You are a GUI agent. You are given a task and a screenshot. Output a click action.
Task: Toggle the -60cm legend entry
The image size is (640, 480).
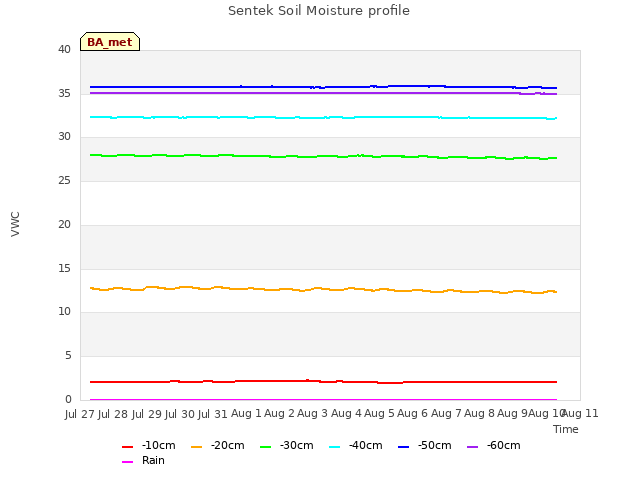pos(493,446)
